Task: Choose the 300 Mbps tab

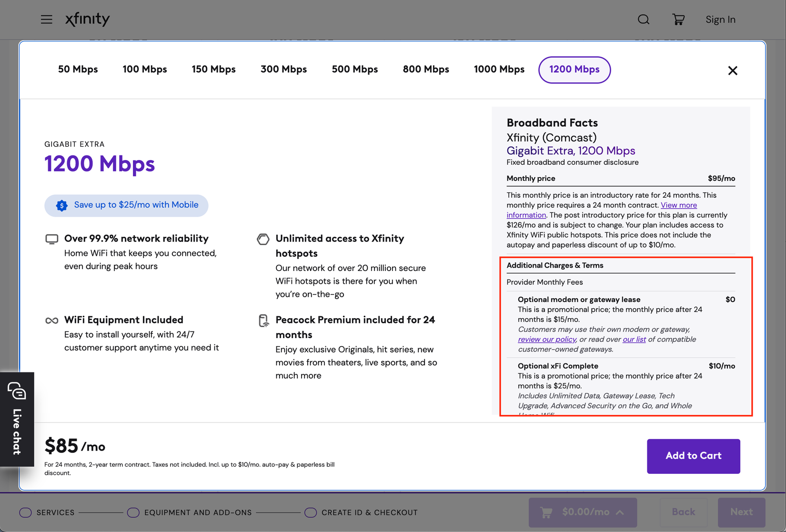Action: click(283, 70)
